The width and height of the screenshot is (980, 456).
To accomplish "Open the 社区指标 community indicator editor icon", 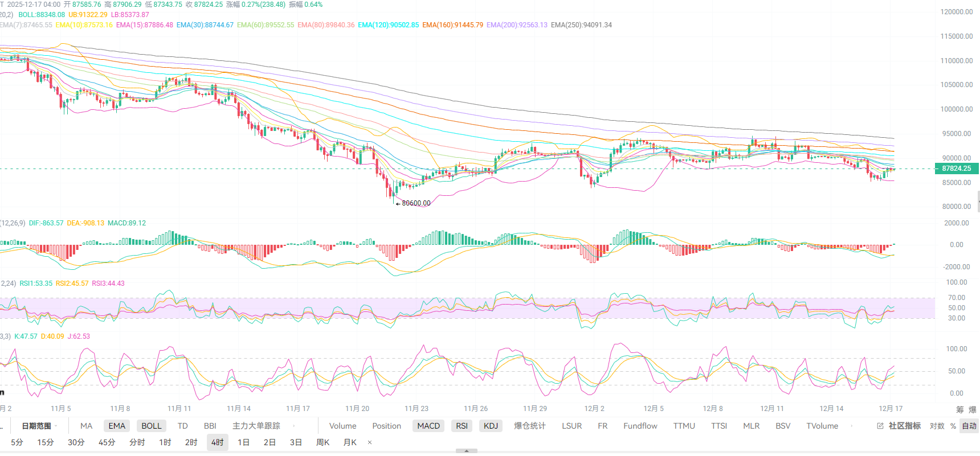I will tap(880, 426).
